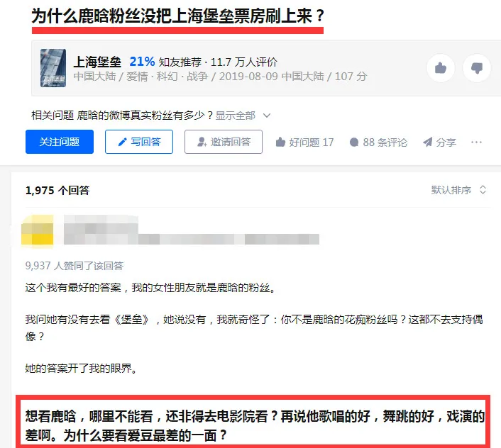
Task: Open the 默认排序 sort dropdown
Action: [x=451, y=190]
